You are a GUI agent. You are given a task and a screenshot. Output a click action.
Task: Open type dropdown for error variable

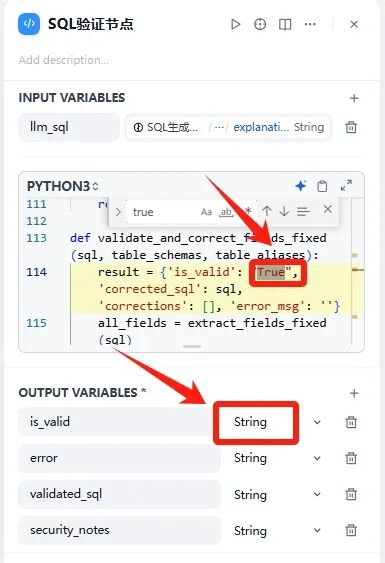tap(250, 458)
